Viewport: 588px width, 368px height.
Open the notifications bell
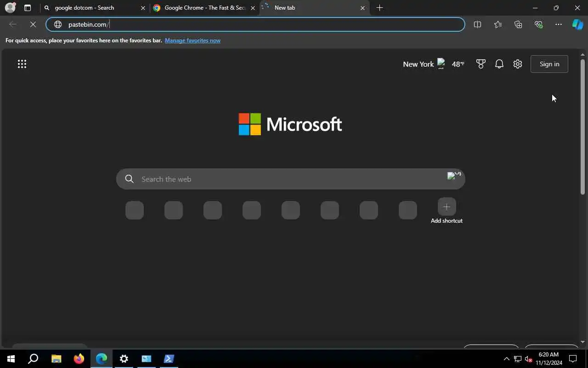(x=499, y=64)
